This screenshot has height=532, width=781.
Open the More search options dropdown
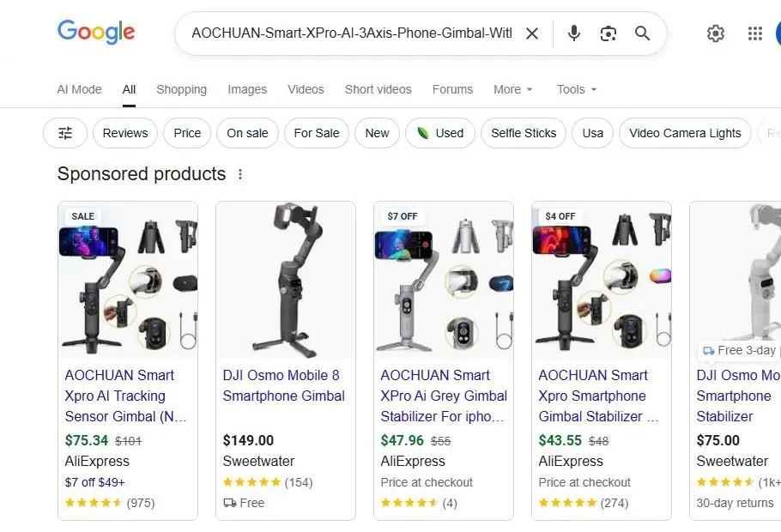[x=512, y=89]
